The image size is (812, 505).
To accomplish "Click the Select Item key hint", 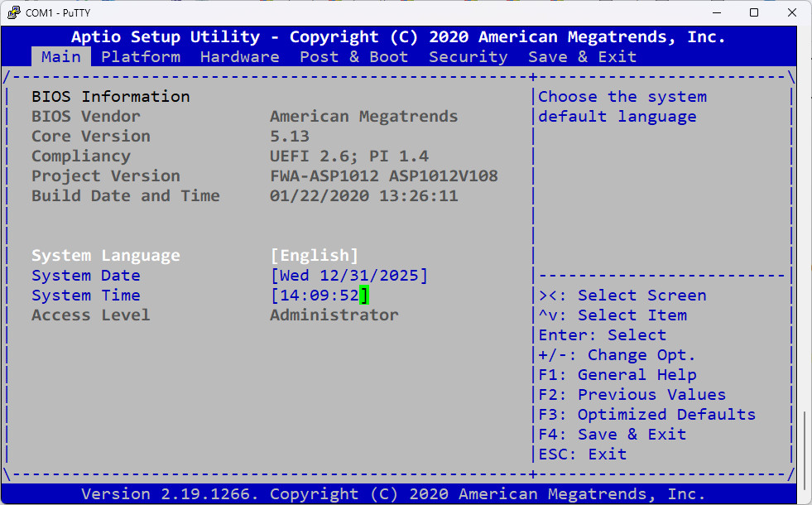I will click(x=613, y=315).
